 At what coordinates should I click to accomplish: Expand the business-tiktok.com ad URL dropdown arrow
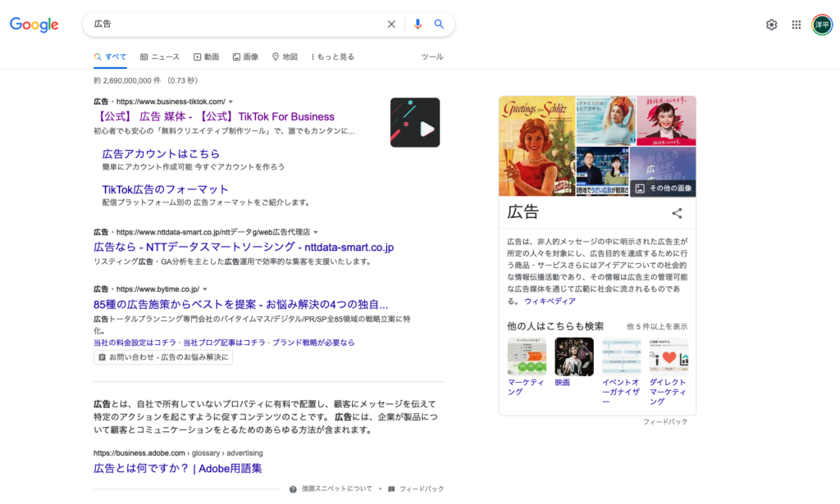pos(231,102)
